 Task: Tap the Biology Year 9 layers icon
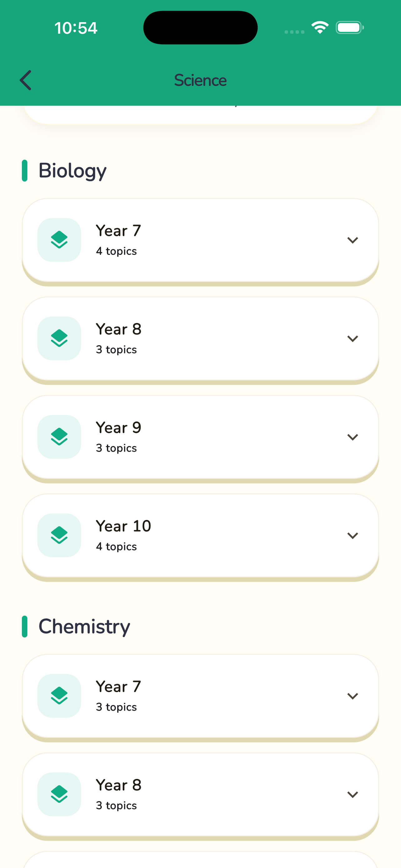point(59,437)
